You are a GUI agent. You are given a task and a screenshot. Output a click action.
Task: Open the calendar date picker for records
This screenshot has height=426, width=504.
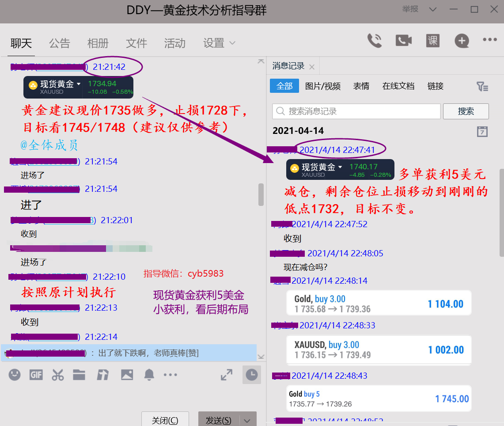482,131
